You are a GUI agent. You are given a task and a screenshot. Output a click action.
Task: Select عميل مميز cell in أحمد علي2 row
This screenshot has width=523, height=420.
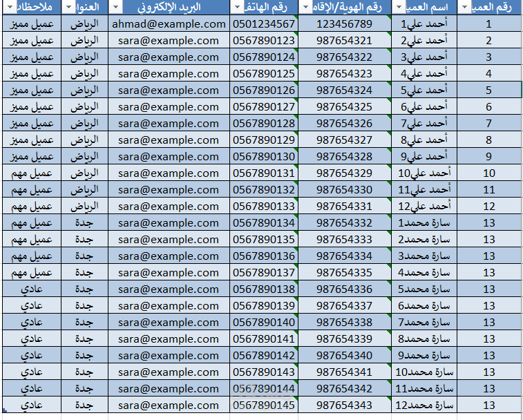(32, 41)
